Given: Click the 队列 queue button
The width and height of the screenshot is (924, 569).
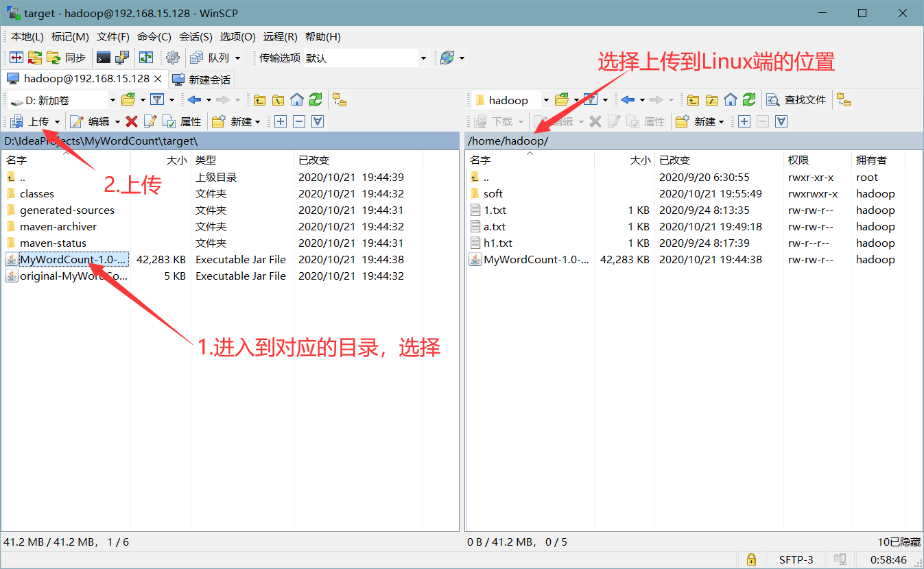Looking at the screenshot, I should (211, 58).
